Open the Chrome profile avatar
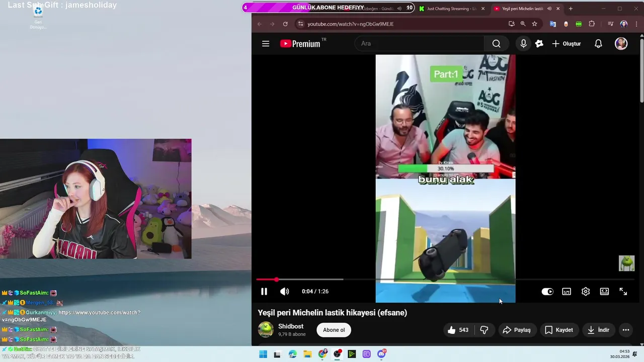 [x=624, y=24]
